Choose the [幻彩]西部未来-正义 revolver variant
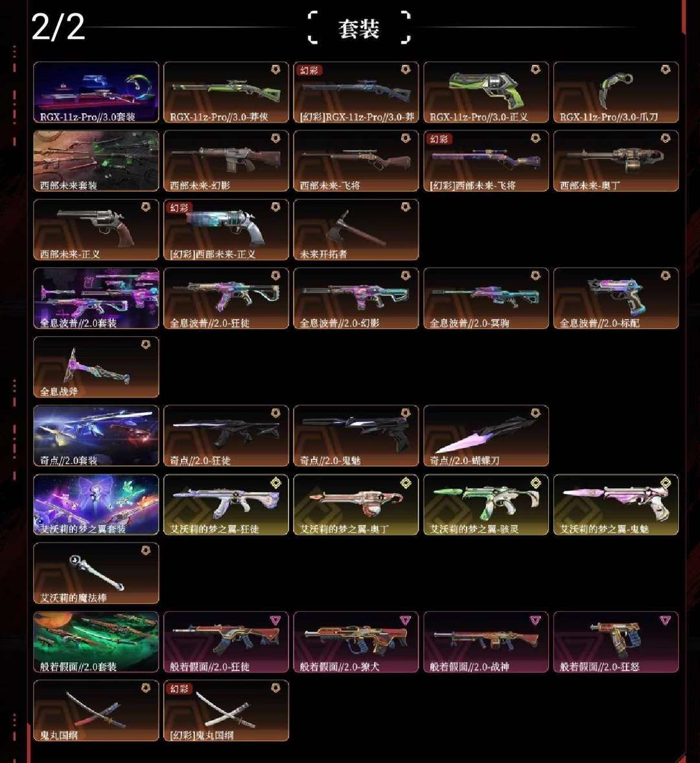This screenshot has height=763, width=700. 226,229
